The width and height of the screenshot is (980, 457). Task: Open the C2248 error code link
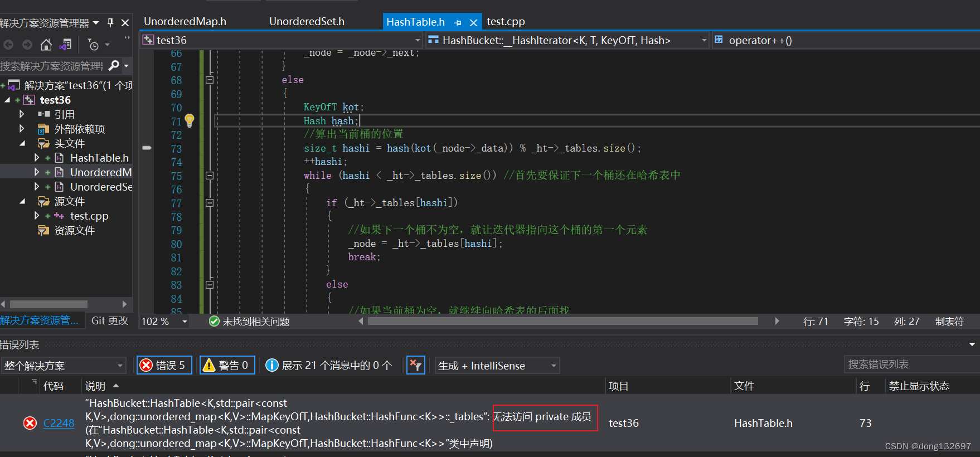59,424
